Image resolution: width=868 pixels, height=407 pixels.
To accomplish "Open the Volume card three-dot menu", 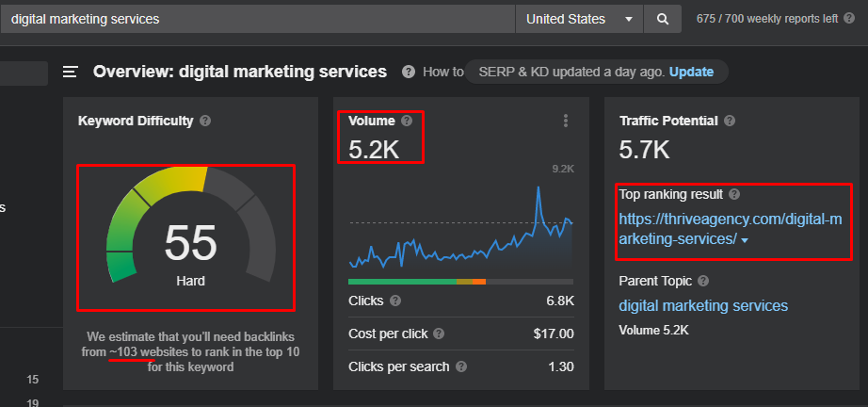I will (x=565, y=121).
